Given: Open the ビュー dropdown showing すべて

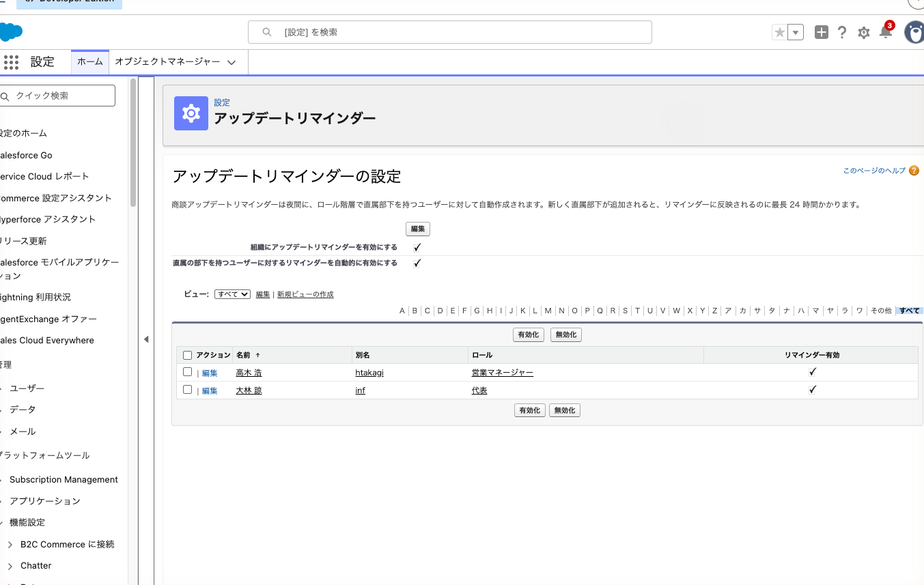Looking at the screenshot, I should [x=232, y=294].
